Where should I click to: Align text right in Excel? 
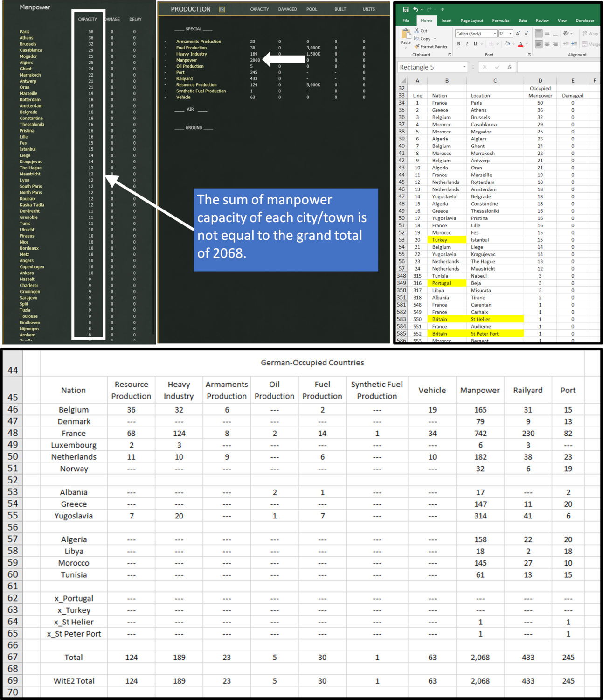point(555,44)
